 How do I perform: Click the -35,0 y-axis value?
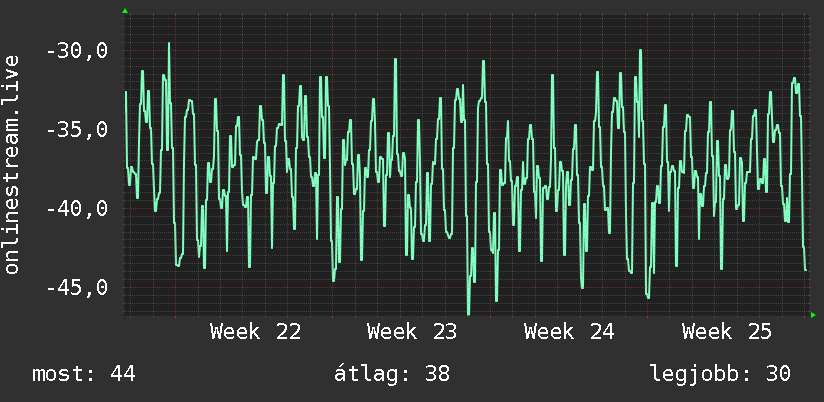click(x=77, y=130)
